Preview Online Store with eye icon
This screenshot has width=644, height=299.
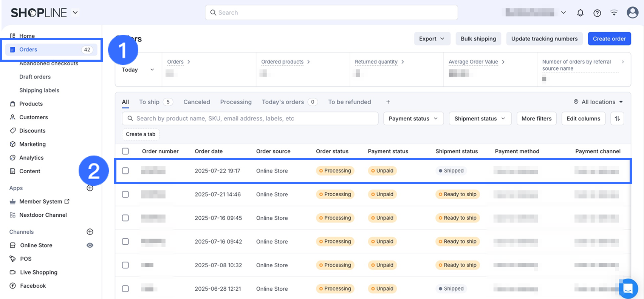(x=90, y=245)
